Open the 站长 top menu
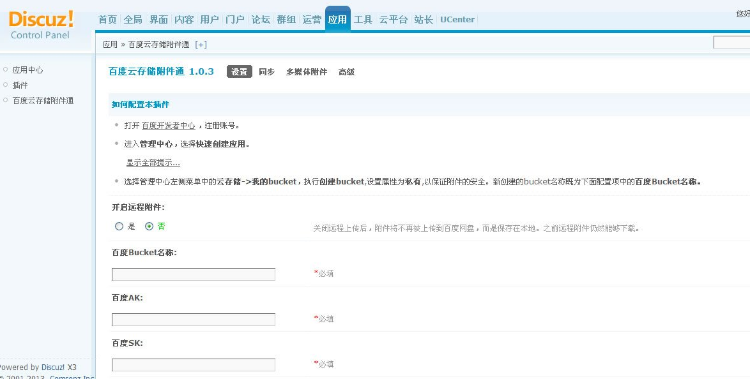This screenshot has height=379, width=750. click(x=424, y=20)
